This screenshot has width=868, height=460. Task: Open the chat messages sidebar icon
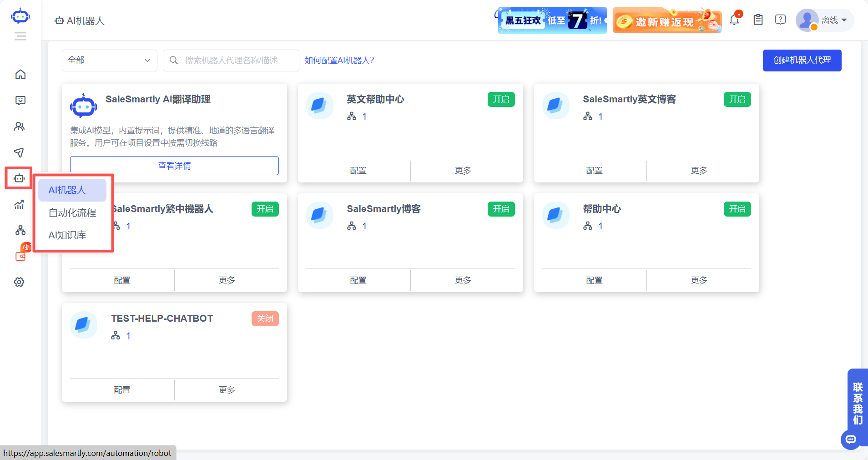[20, 101]
